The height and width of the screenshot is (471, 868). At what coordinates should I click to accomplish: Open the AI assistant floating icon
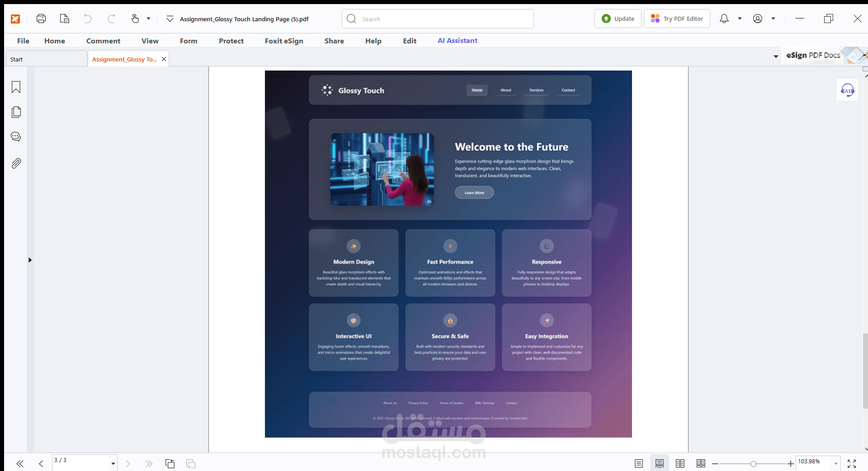(x=847, y=90)
